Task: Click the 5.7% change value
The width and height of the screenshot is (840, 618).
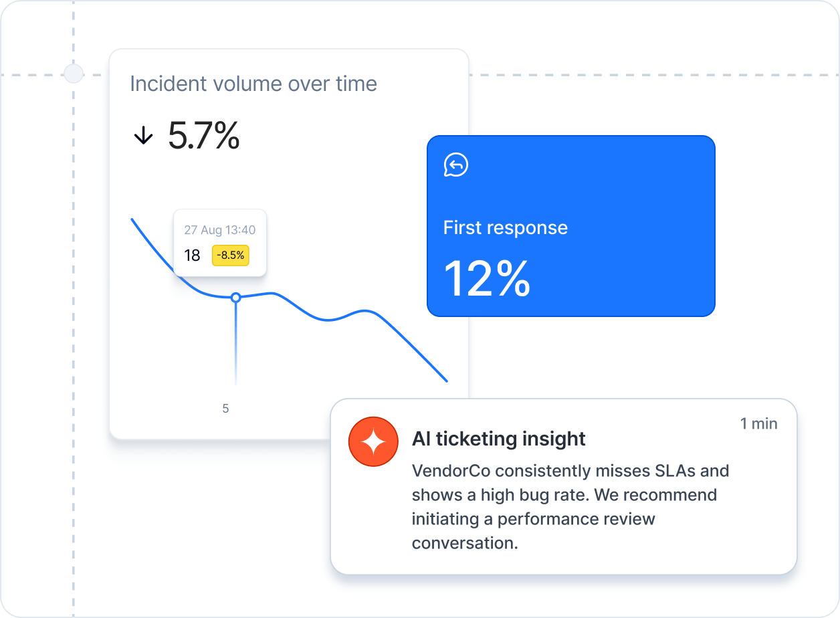Action: tap(203, 136)
